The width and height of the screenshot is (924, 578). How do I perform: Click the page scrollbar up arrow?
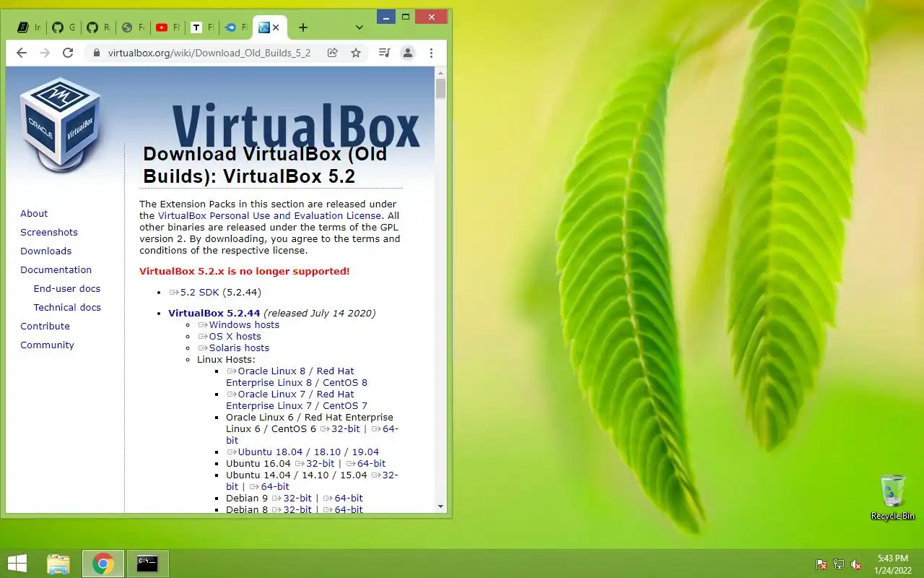pos(441,73)
